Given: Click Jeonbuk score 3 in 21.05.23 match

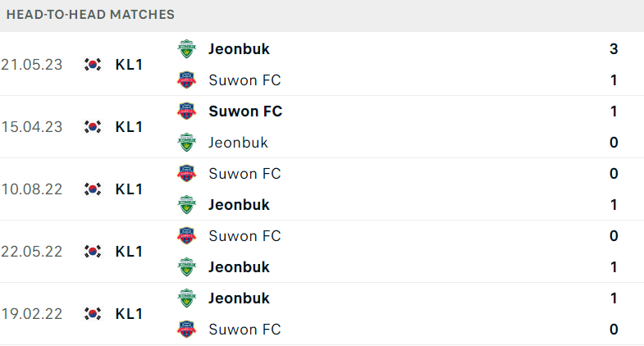Looking at the screenshot, I should (614, 49).
